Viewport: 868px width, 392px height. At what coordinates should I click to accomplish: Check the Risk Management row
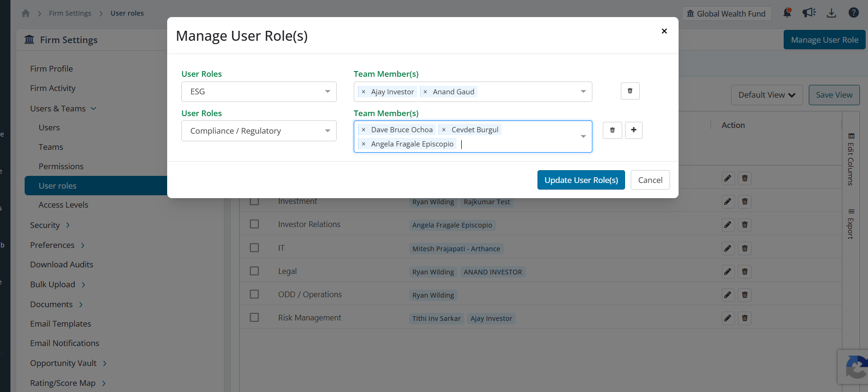254,317
